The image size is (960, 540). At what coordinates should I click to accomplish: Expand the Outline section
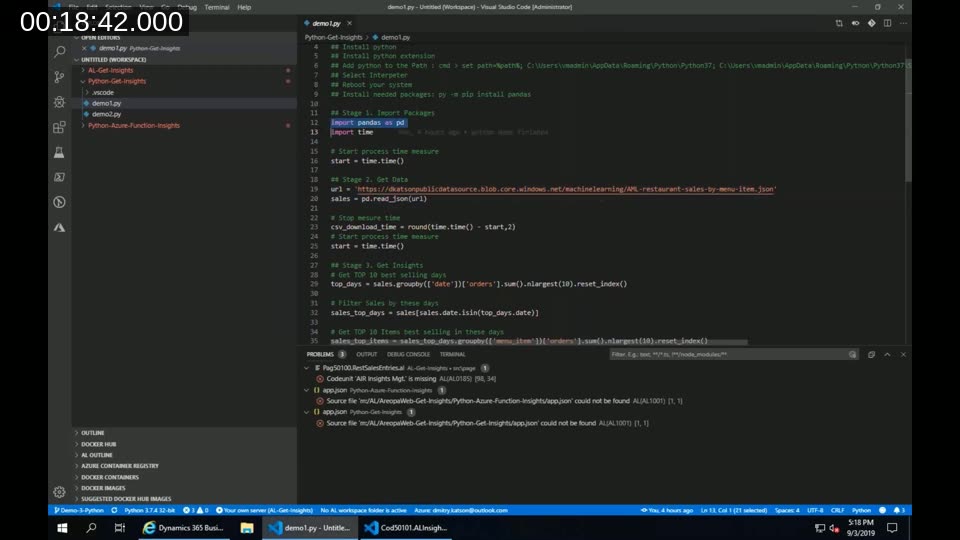pyautogui.click(x=92, y=433)
